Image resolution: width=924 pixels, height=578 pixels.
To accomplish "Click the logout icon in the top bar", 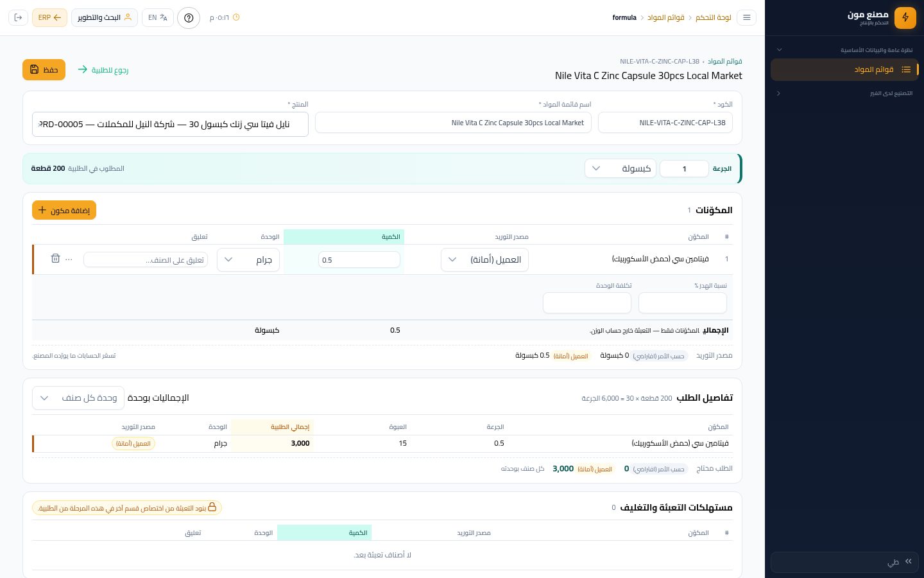I will 18,17.
